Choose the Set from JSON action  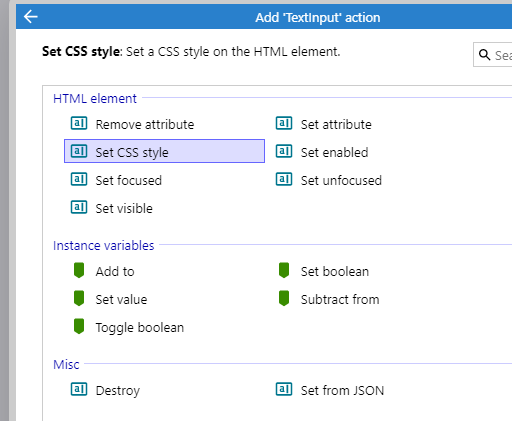(342, 390)
